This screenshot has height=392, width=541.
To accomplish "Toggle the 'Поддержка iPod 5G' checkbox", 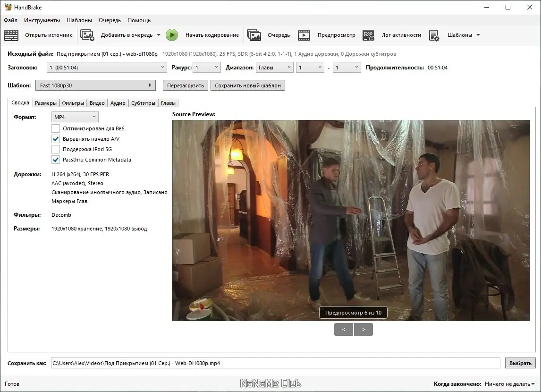I will click(56, 149).
